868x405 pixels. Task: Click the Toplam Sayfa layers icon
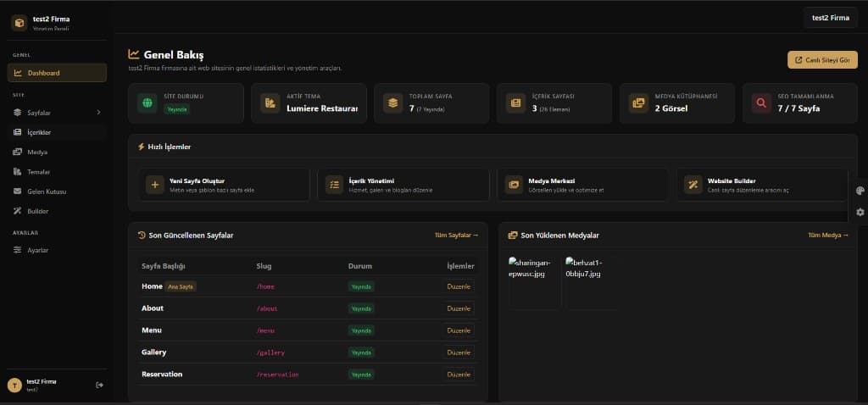click(x=393, y=103)
